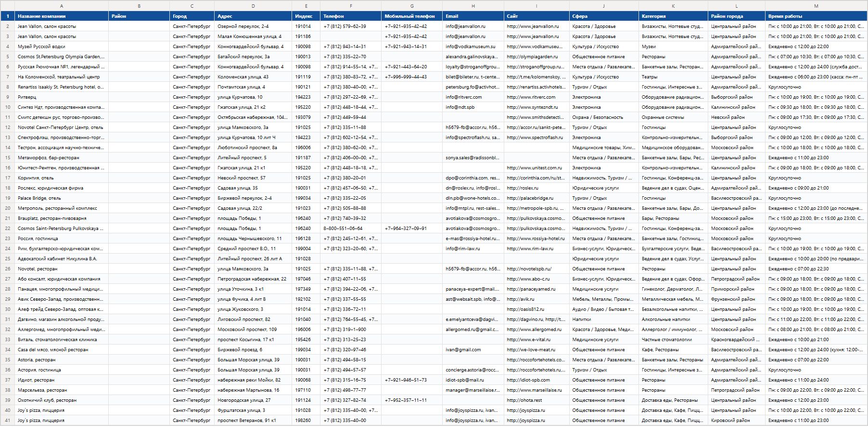
Task: Select the 'Напитки' sphere cell
Action: point(604,319)
